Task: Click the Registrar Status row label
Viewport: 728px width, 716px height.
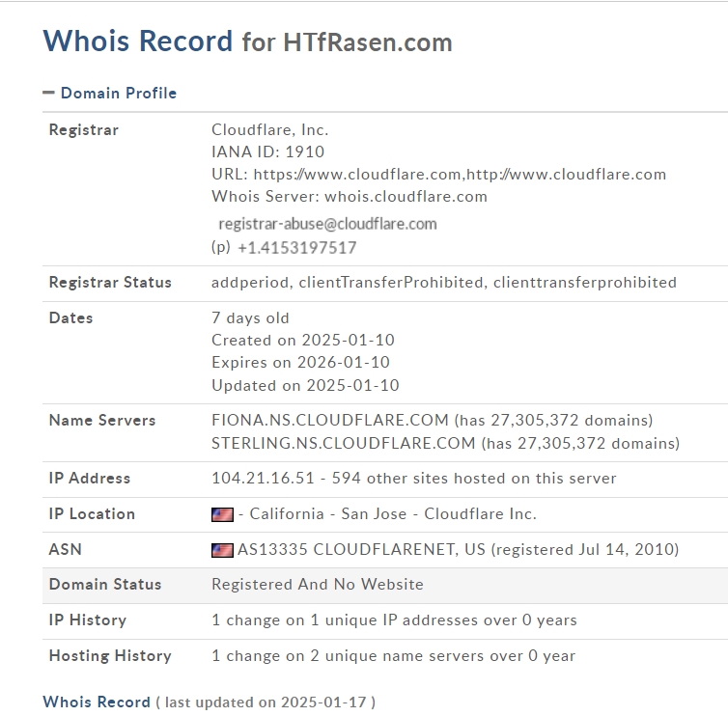Action: [x=110, y=282]
